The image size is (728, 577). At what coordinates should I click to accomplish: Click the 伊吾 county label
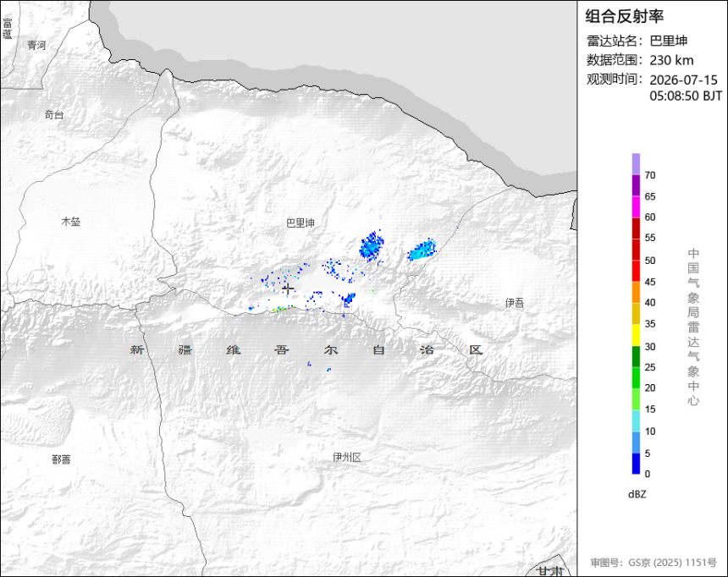[x=515, y=303]
